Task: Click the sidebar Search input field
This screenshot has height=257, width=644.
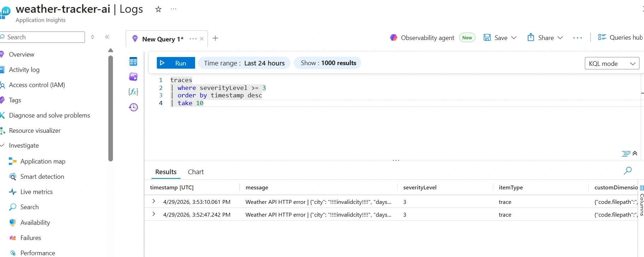Action: click(x=42, y=37)
